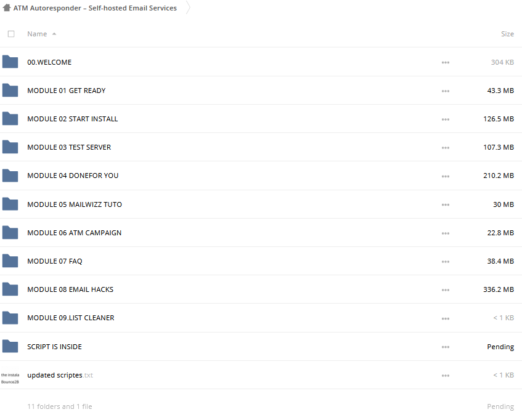The width and height of the screenshot is (522, 420).
Task: Click the home icon in breadcrumb
Action: click(7, 8)
